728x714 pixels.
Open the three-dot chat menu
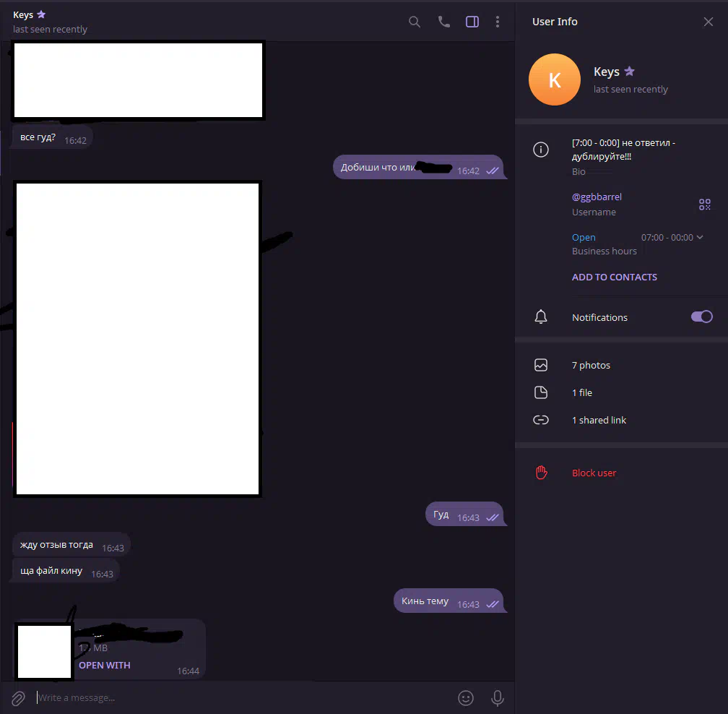[497, 22]
